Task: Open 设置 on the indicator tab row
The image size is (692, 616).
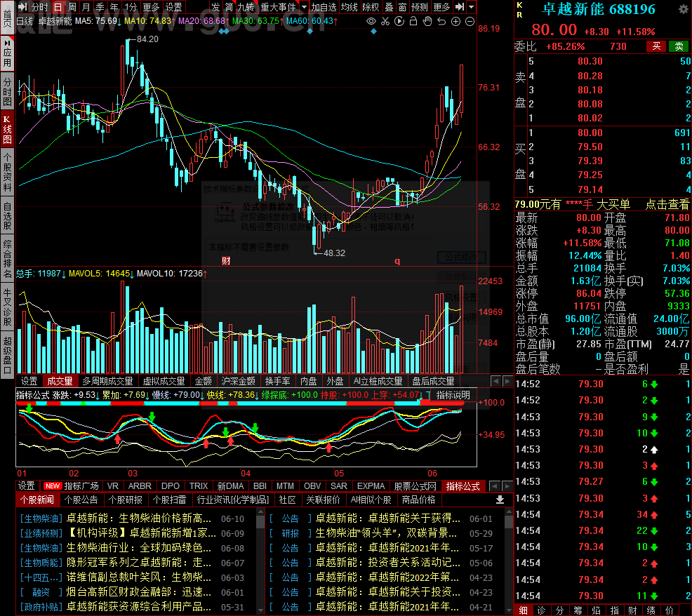Action: tap(26, 486)
